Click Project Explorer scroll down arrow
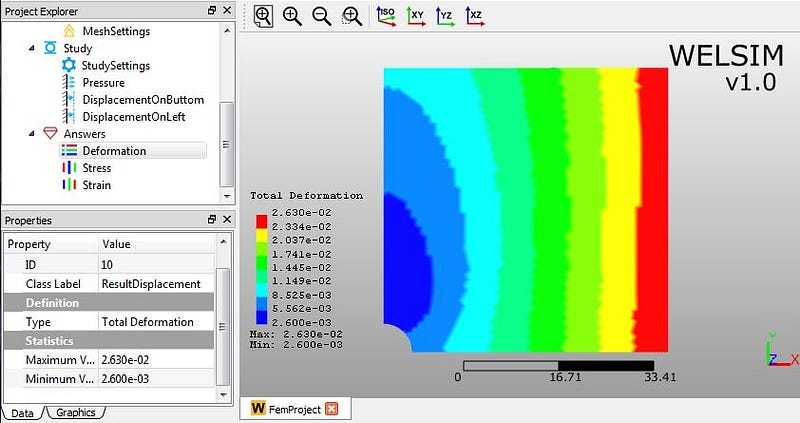 [227, 196]
